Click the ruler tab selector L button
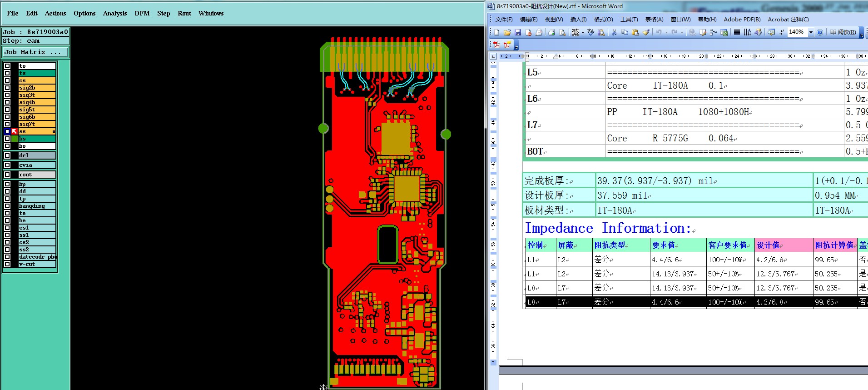868x390 pixels. point(493,56)
